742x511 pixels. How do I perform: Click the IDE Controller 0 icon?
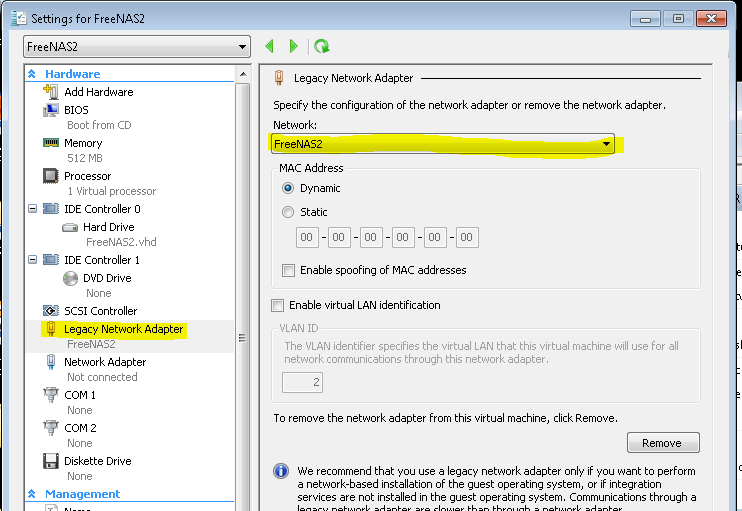click(x=51, y=209)
